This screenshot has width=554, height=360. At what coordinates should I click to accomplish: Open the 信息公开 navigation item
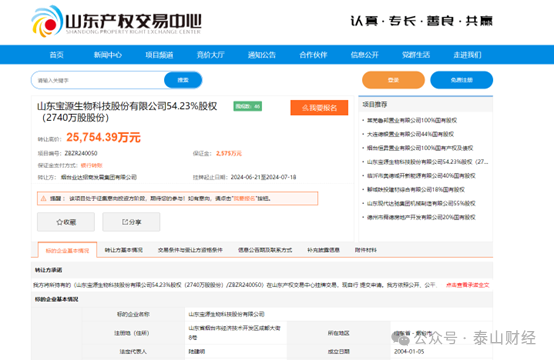coord(365,55)
